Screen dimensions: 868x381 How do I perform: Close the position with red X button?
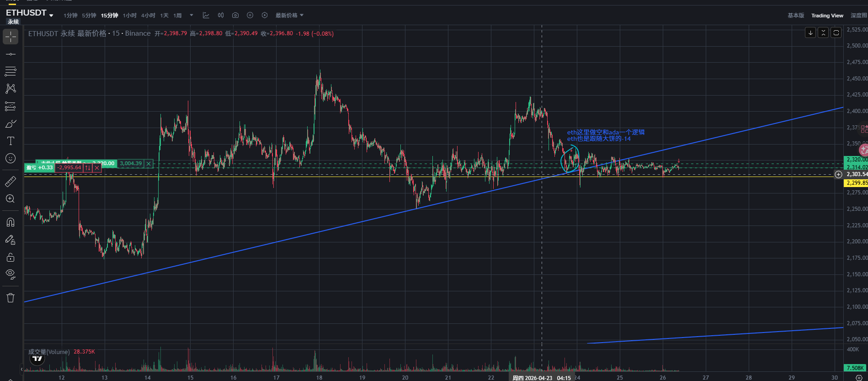[x=97, y=168]
